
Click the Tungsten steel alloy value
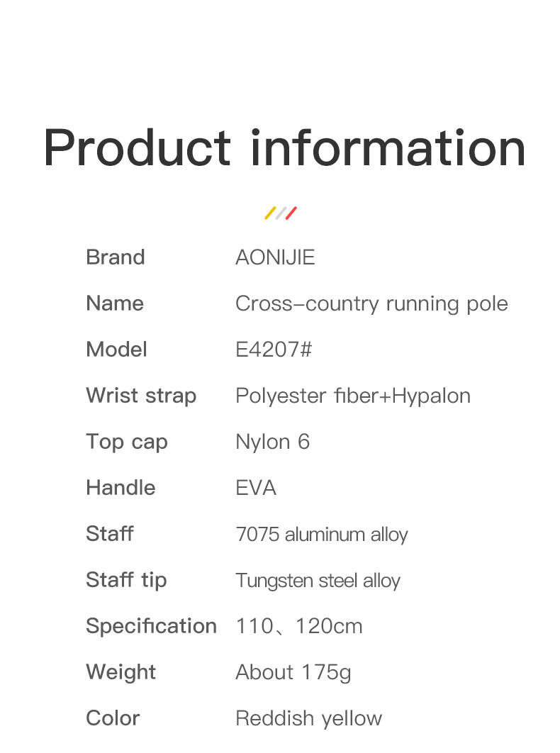point(318,581)
